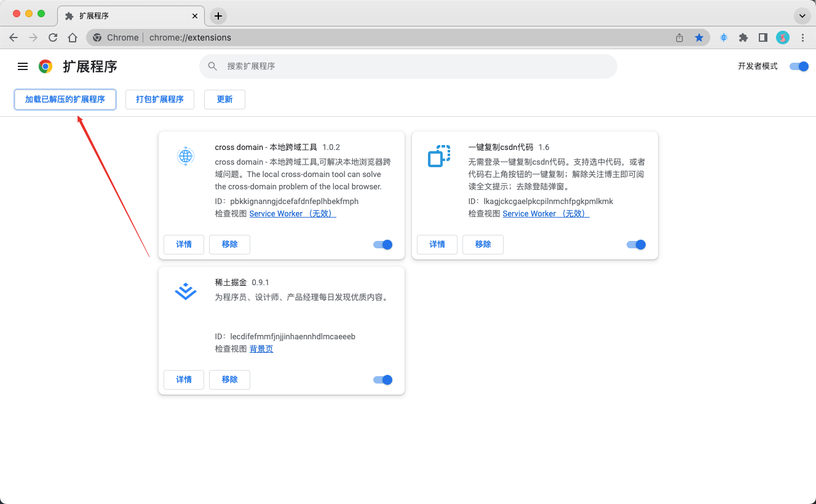This screenshot has width=816, height=504.
Task: Click the home icon next to the address bar
Action: click(x=73, y=37)
